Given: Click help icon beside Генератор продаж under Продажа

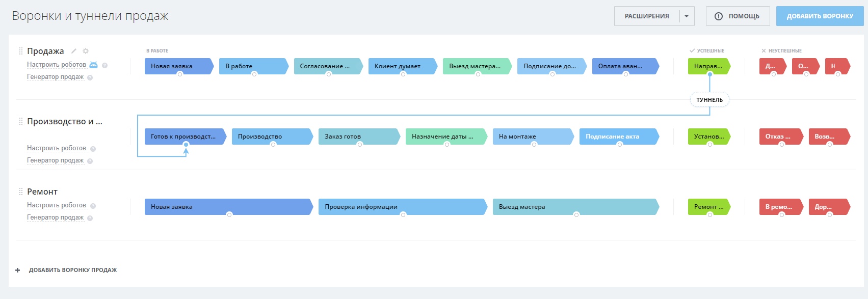Looking at the screenshot, I should (x=90, y=78).
